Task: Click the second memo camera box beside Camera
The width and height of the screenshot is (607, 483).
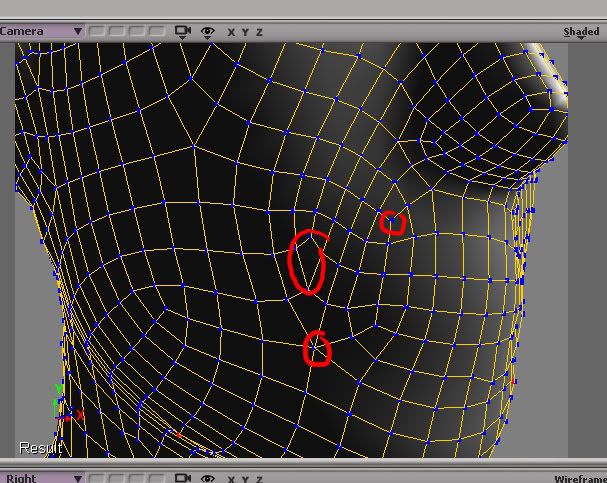Action: pyautogui.click(x=117, y=31)
